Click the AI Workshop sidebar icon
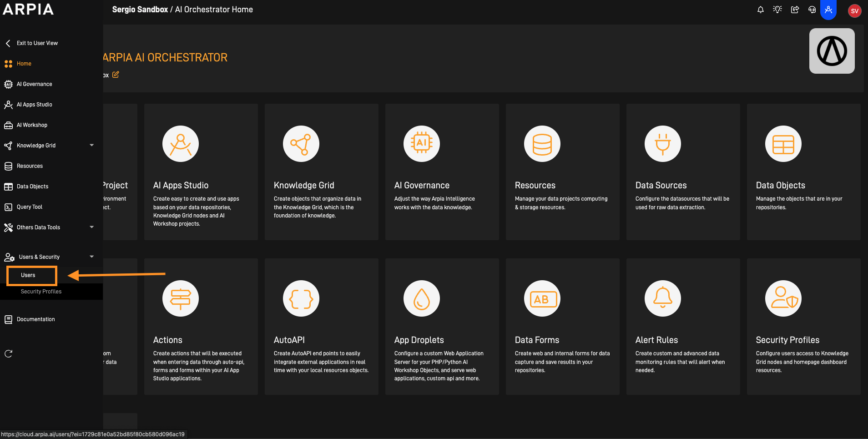Viewport: 868px width, 439px height. (8, 125)
